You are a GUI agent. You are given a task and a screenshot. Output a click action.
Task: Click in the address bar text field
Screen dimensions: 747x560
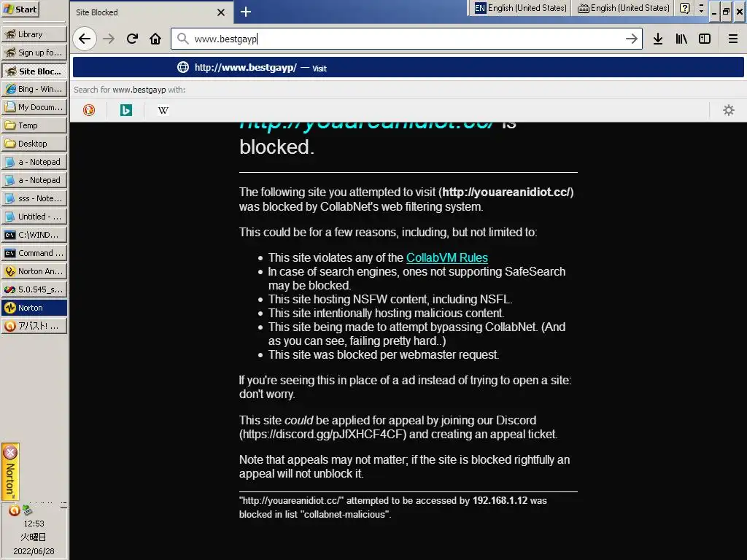(405, 39)
